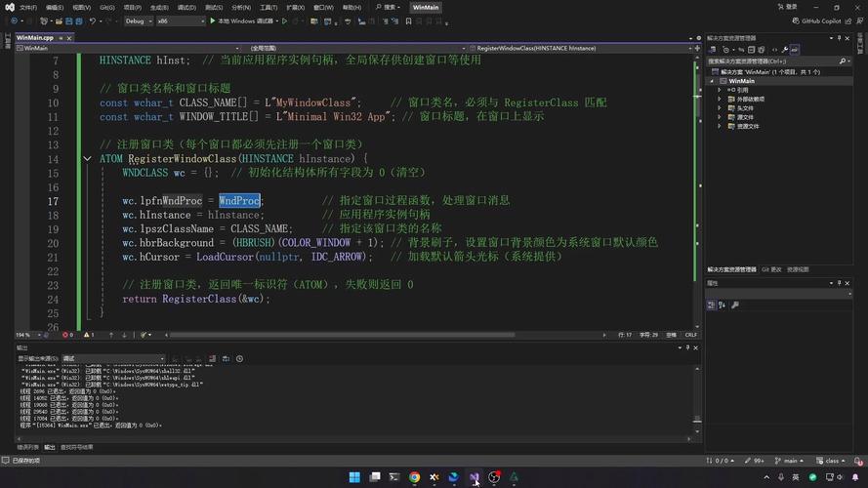Expand 源文件 source files node
The width and height of the screenshot is (868, 488).
point(720,117)
